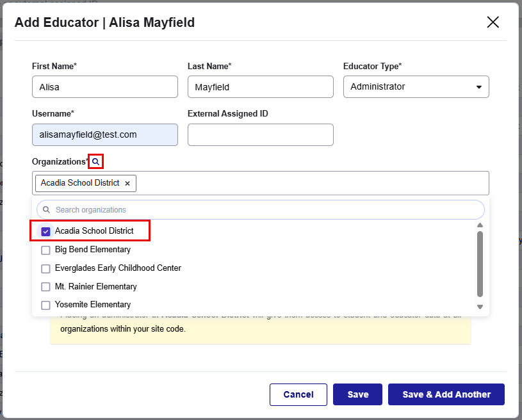Close the Add Educator dialog
This screenshot has height=420, width=522.
pos(493,22)
